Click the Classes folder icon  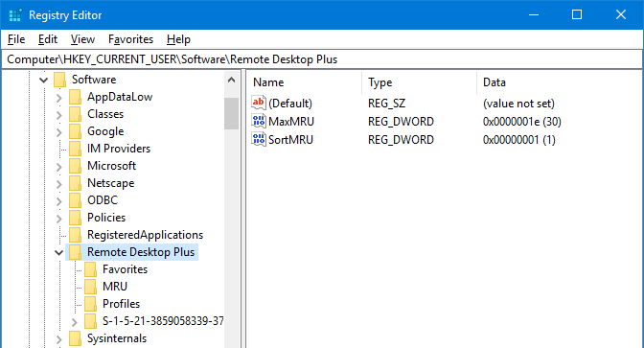(75, 114)
